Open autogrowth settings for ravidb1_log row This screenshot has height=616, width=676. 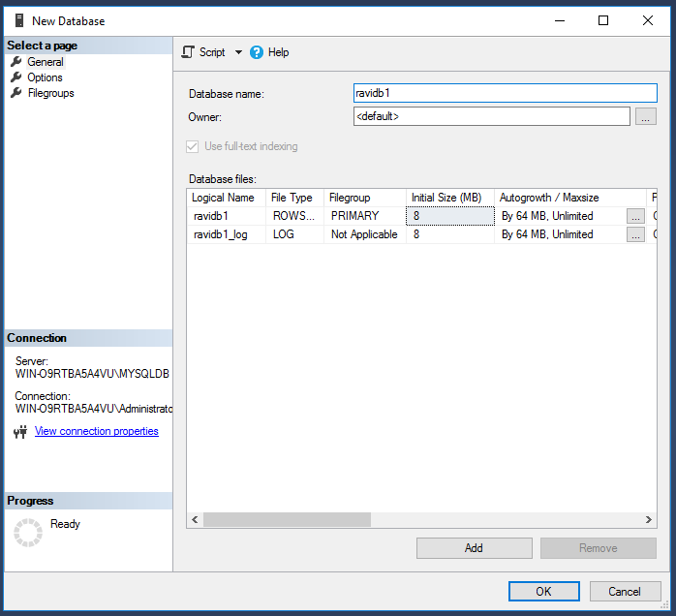click(635, 234)
